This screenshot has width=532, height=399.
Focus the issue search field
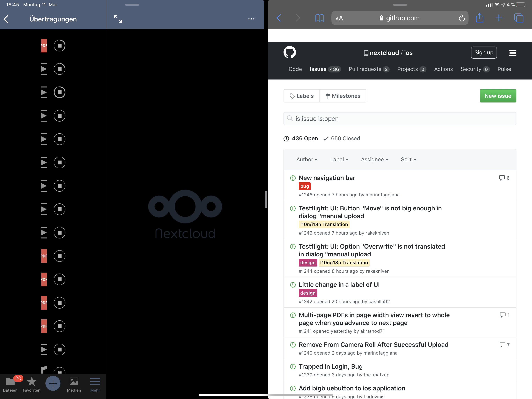400,118
